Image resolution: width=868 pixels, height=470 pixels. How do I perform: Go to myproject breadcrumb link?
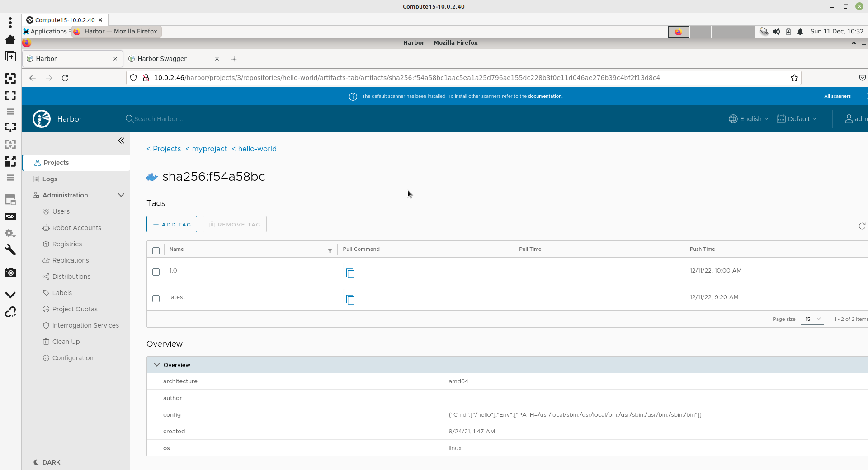click(x=209, y=149)
